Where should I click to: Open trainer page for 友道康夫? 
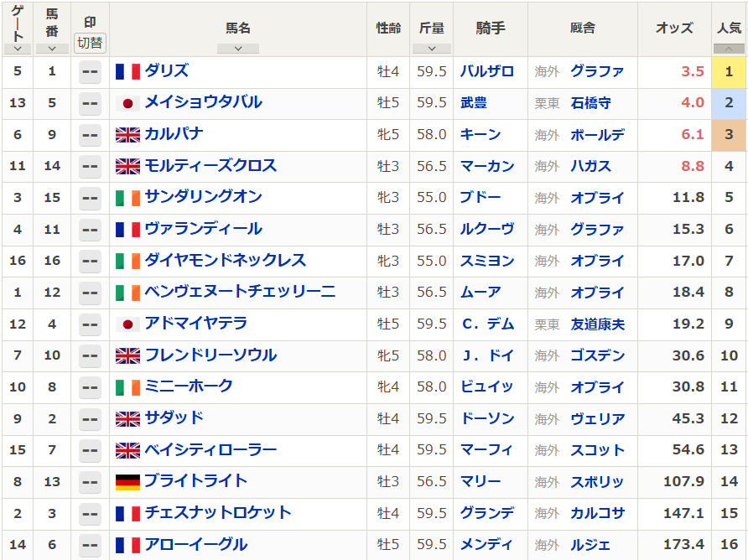tap(598, 324)
